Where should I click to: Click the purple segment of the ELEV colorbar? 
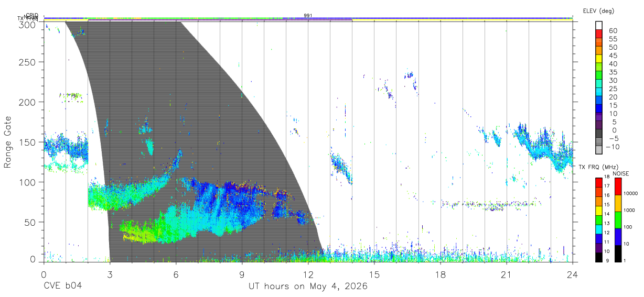tap(599, 117)
